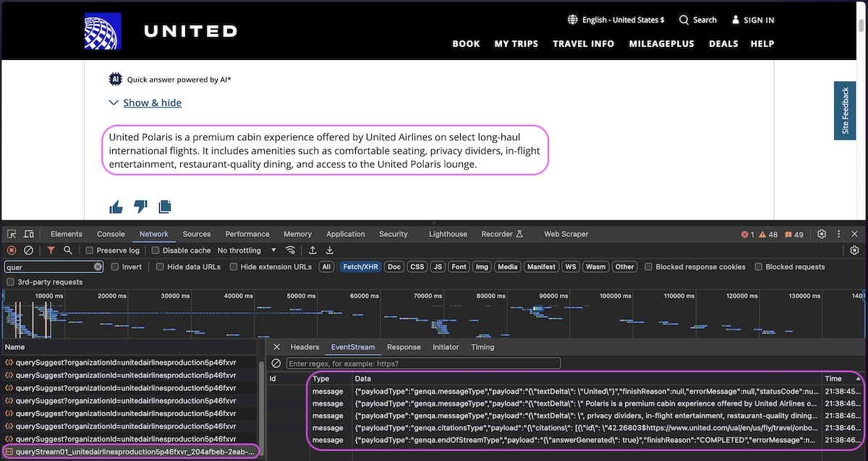Toggle the network filter funnel icon
868x461 pixels.
tap(51, 250)
